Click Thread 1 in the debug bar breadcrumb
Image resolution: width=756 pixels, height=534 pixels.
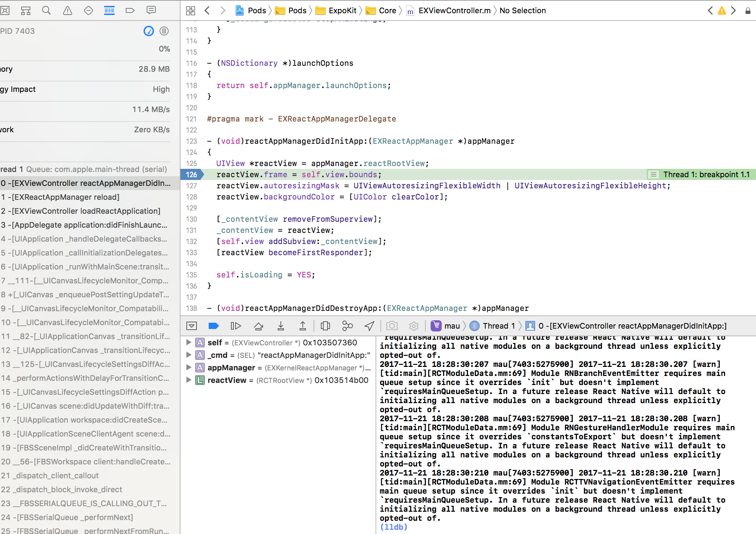point(498,326)
